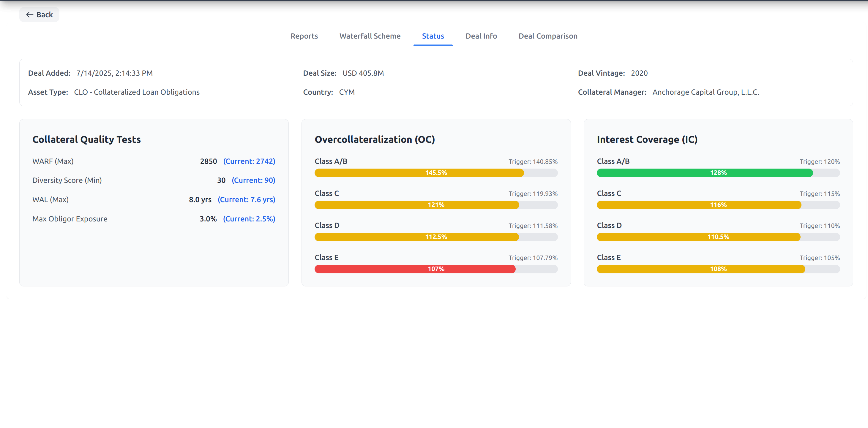Open the Reports tab
Viewport: 868px width, 428px height.
tap(304, 36)
